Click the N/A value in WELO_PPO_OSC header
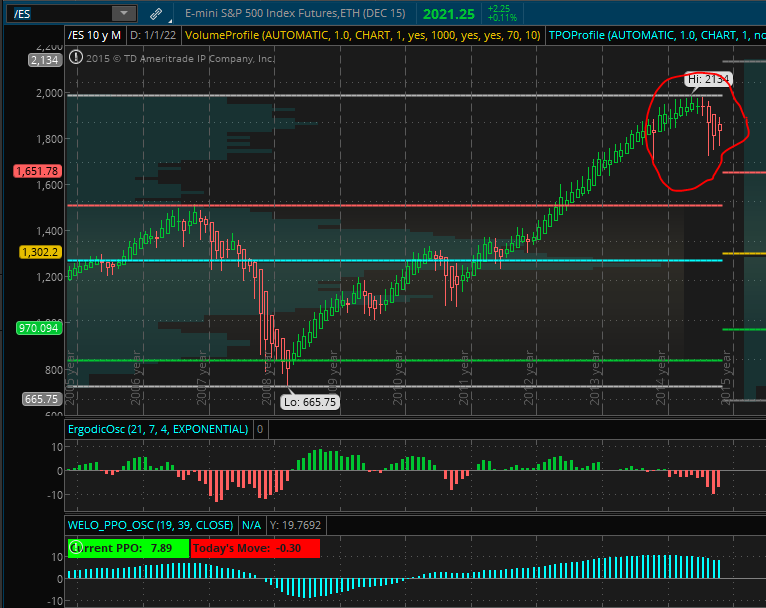The height and width of the screenshot is (608, 766). (252, 525)
